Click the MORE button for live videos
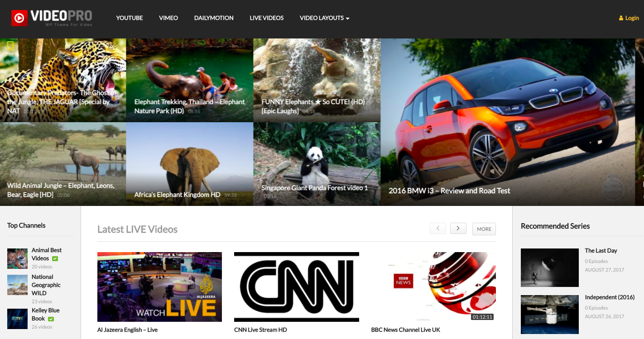This screenshot has height=339, width=644. [484, 229]
